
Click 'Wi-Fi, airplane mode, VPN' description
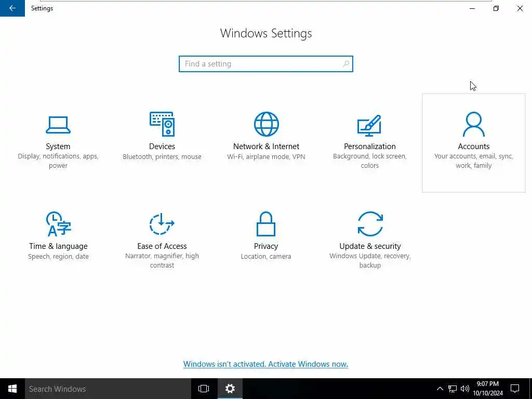pyautogui.click(x=266, y=156)
